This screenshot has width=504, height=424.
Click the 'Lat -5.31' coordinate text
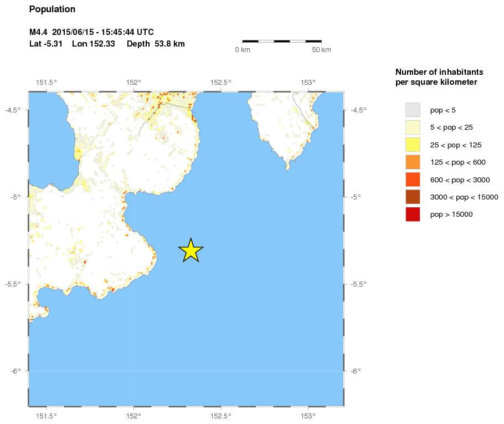(x=44, y=44)
